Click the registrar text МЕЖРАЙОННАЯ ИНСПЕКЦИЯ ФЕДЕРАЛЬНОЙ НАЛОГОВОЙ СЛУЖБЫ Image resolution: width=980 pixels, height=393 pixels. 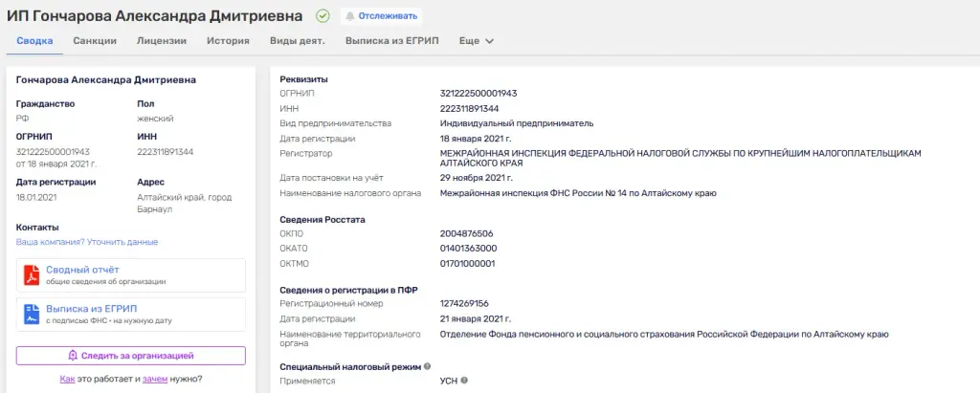680,158
